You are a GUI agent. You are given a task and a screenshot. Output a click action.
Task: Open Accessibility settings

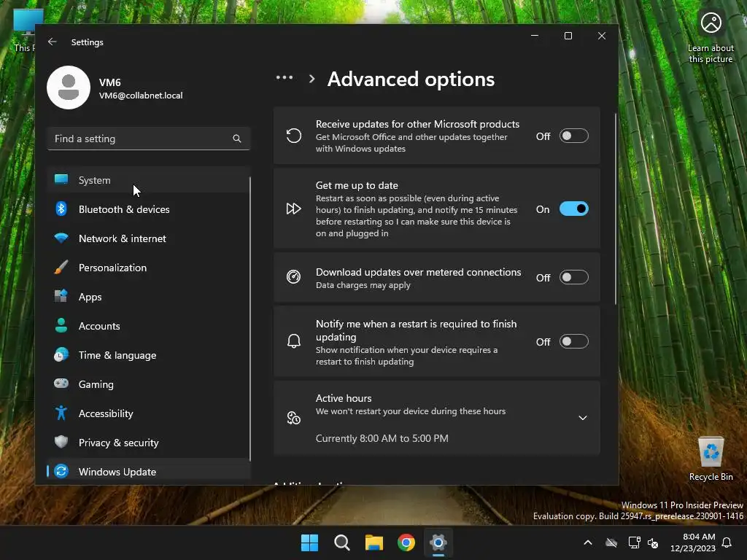149,413
